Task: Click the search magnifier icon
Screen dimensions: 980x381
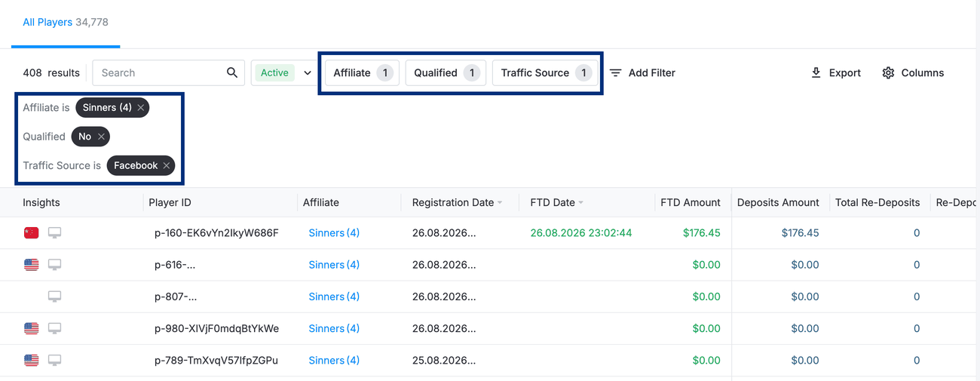Action: coord(232,72)
